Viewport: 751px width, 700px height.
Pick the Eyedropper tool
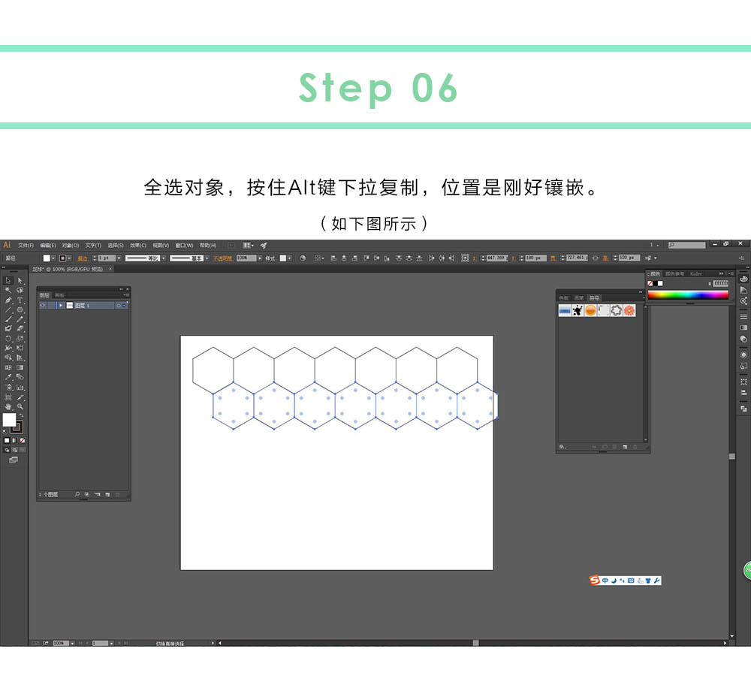(8, 378)
